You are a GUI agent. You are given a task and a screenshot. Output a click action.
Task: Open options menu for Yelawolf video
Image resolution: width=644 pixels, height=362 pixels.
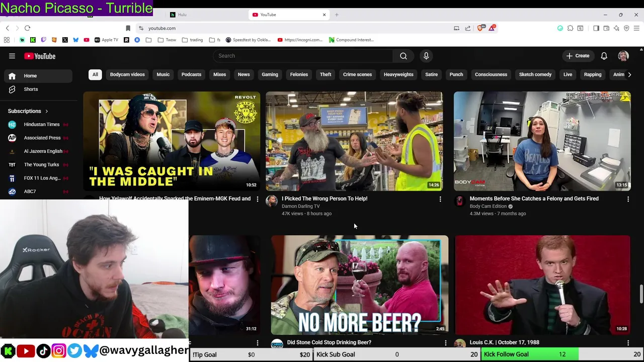[257, 200]
